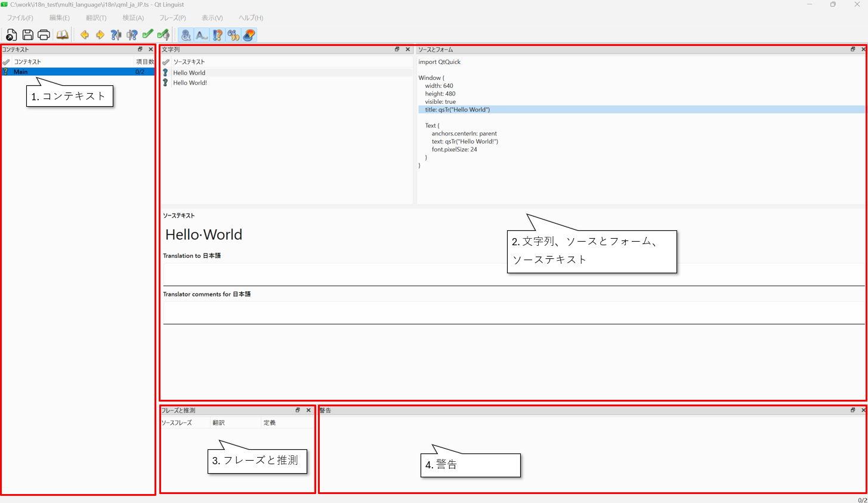Go to next item with right arrow
Screen dimensions: 868x503
(x=100, y=35)
